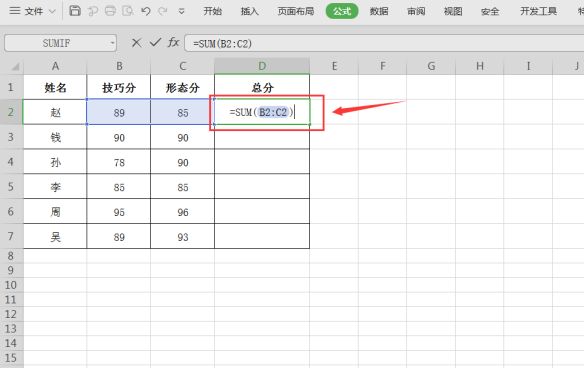Select column A header
584x368 pixels.
tap(55, 66)
